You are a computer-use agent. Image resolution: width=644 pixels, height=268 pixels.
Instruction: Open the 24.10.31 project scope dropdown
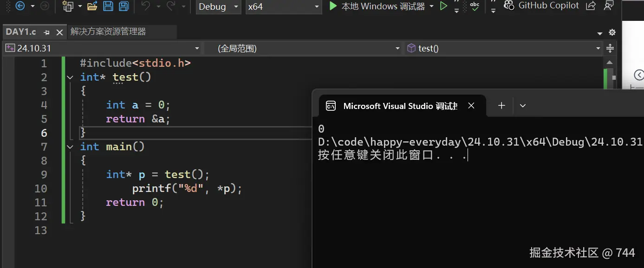[102, 48]
